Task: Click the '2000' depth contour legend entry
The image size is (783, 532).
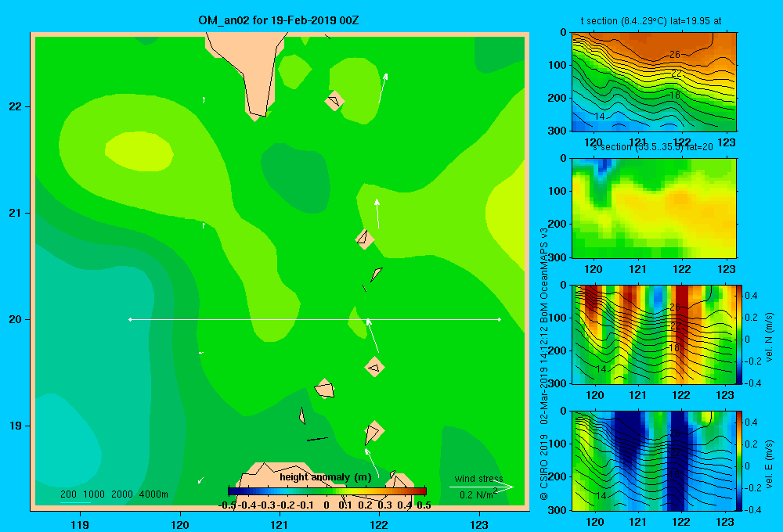Action: click(x=122, y=494)
